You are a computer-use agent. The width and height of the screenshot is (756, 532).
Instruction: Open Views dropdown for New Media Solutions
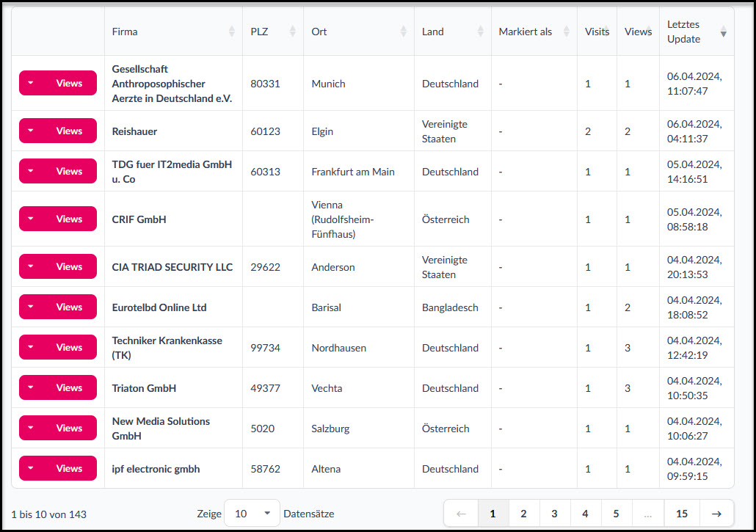58,428
